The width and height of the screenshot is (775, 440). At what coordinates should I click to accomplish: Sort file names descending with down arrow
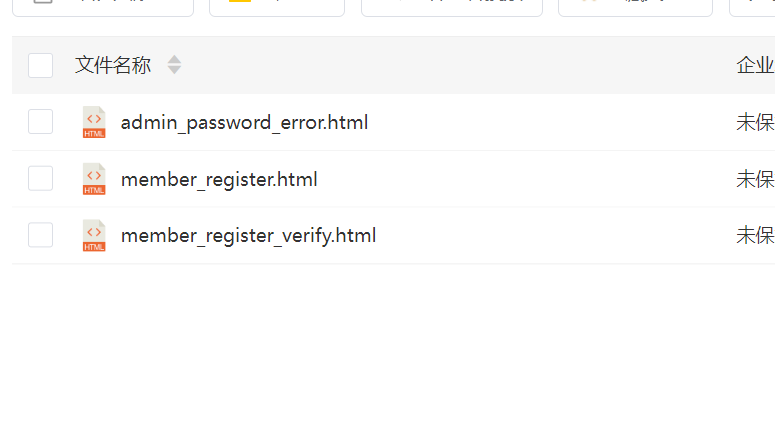pos(174,70)
